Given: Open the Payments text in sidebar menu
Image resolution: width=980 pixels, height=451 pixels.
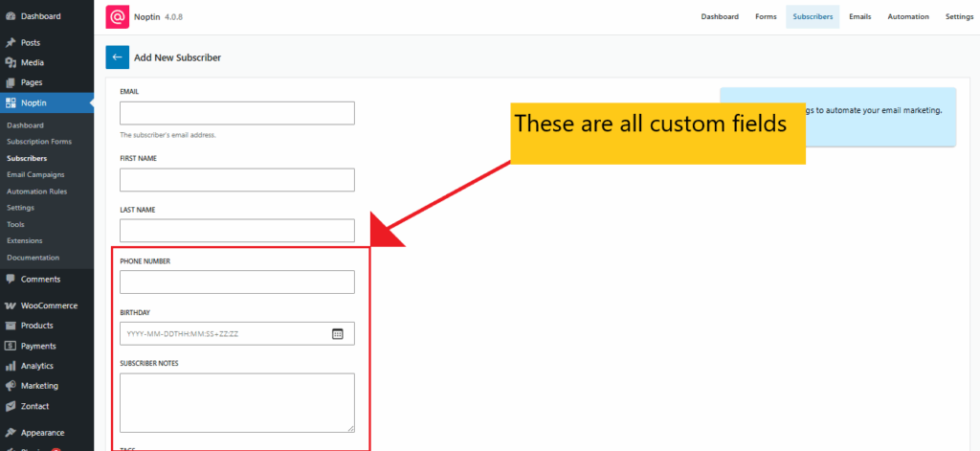Looking at the screenshot, I should pos(38,346).
